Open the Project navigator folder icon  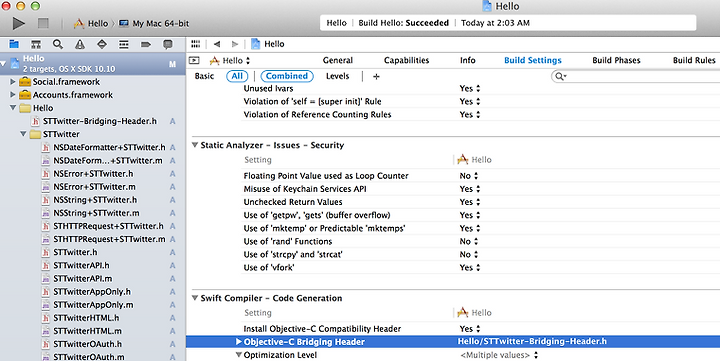coord(14,44)
